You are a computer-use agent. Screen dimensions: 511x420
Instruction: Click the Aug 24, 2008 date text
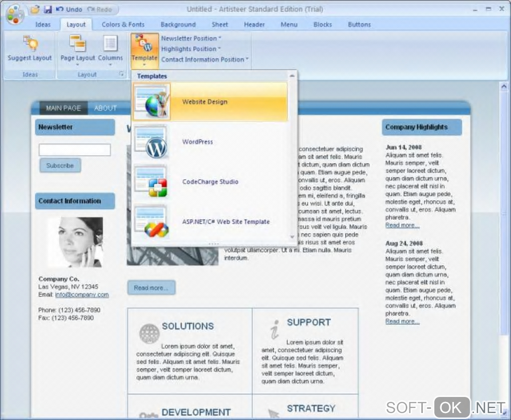pos(404,243)
